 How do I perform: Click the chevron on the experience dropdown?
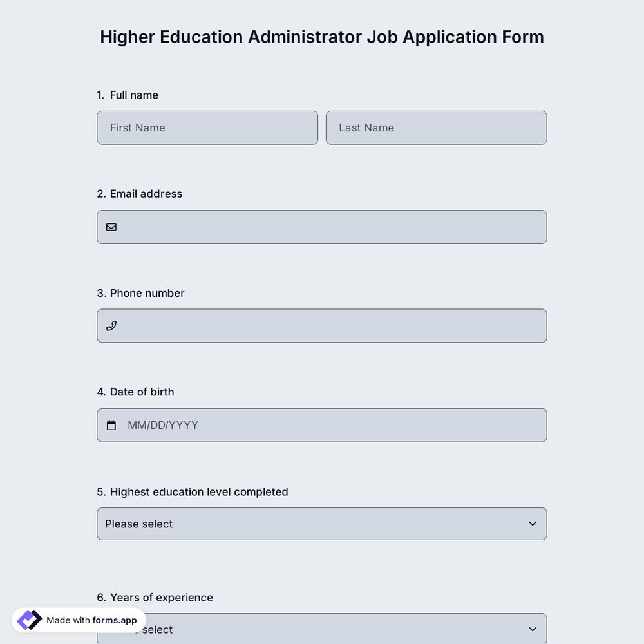tap(533, 629)
